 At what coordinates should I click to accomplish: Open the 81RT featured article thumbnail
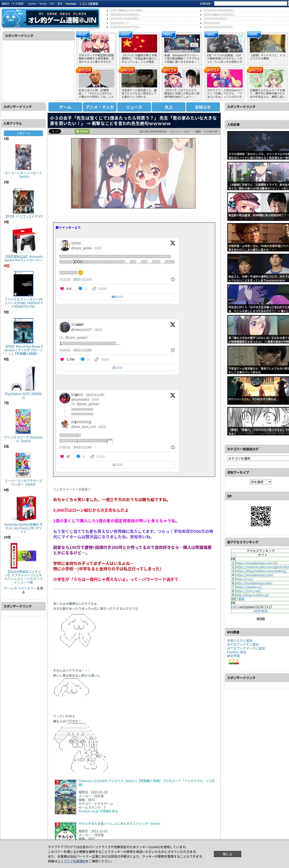(x=97, y=43)
